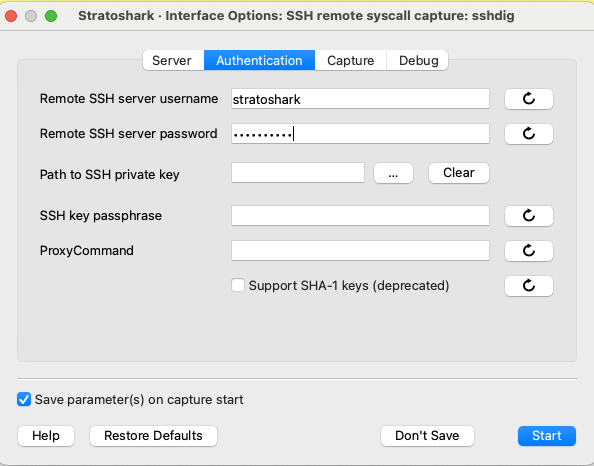This screenshot has width=594, height=466.
Task: Go to the Debug tab
Action: (x=418, y=60)
